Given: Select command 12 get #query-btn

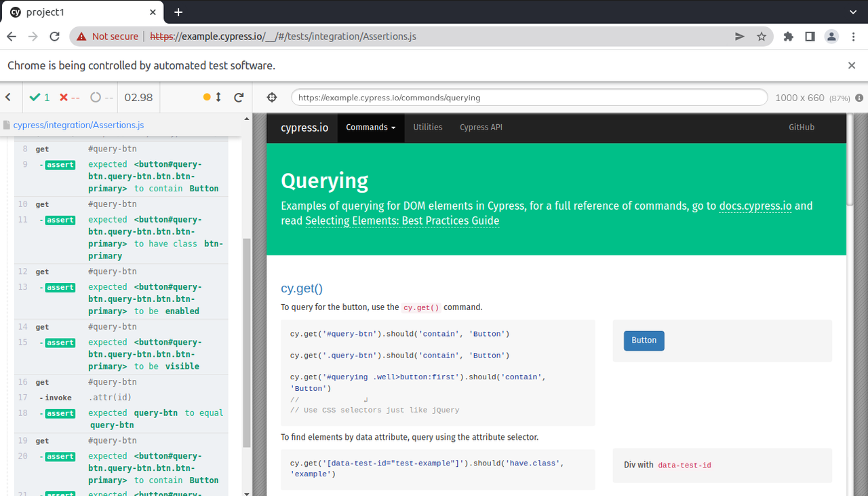Looking at the screenshot, I should (121, 271).
